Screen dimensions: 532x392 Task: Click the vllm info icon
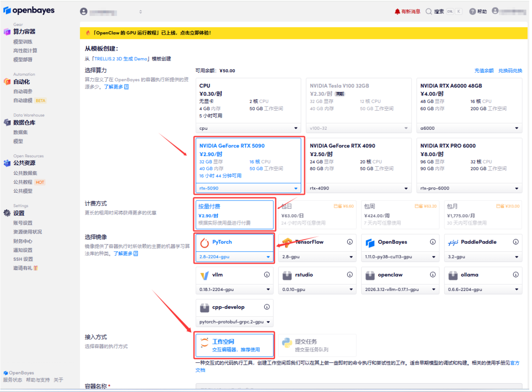coord(267,274)
